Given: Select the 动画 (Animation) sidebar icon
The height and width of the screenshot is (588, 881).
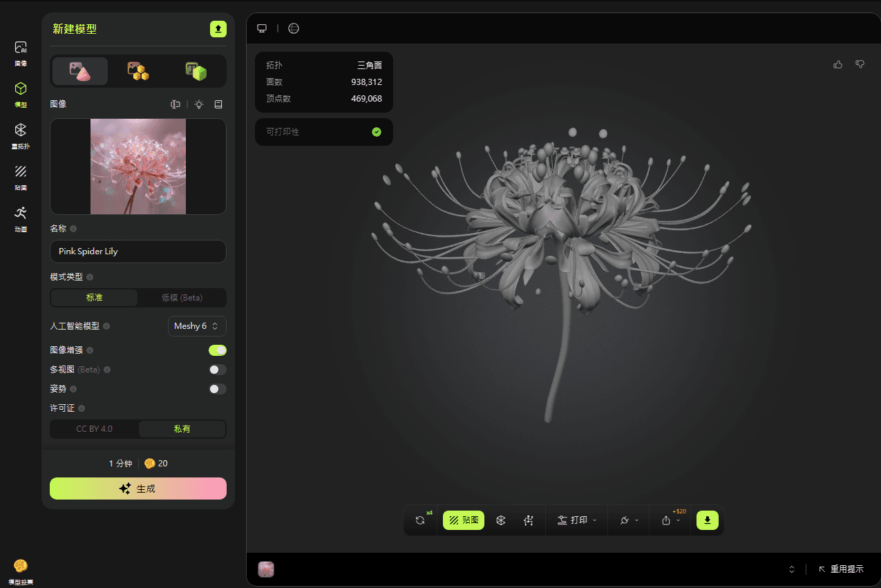Looking at the screenshot, I should tap(20, 218).
